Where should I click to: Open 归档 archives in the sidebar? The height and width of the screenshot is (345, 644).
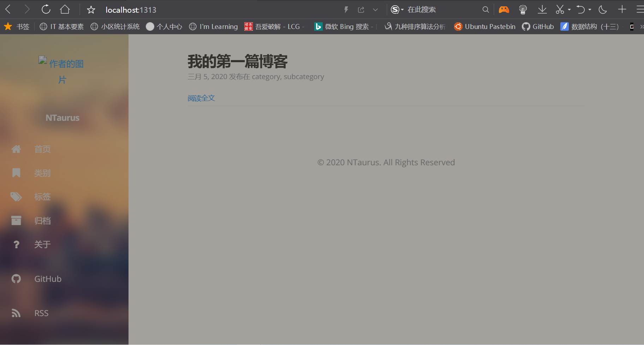tap(42, 221)
